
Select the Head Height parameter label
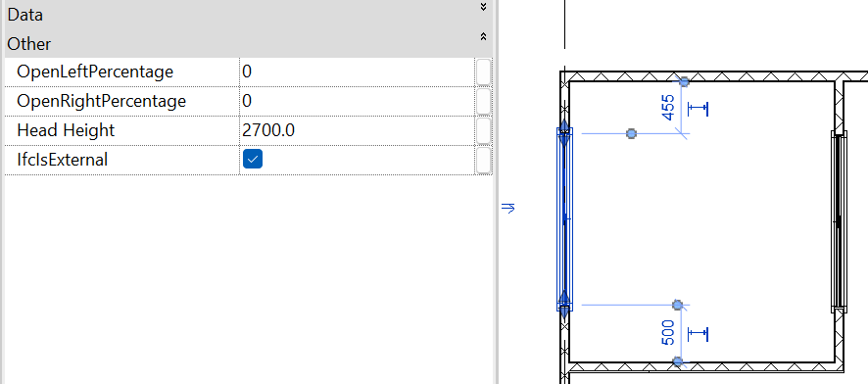click(x=66, y=130)
